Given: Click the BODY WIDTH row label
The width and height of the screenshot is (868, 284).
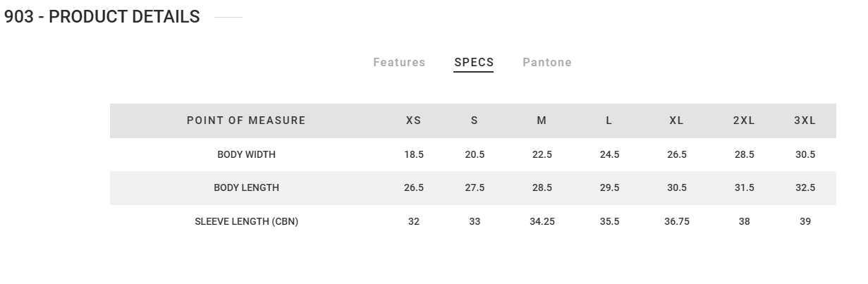Looking at the screenshot, I should click(x=246, y=154).
